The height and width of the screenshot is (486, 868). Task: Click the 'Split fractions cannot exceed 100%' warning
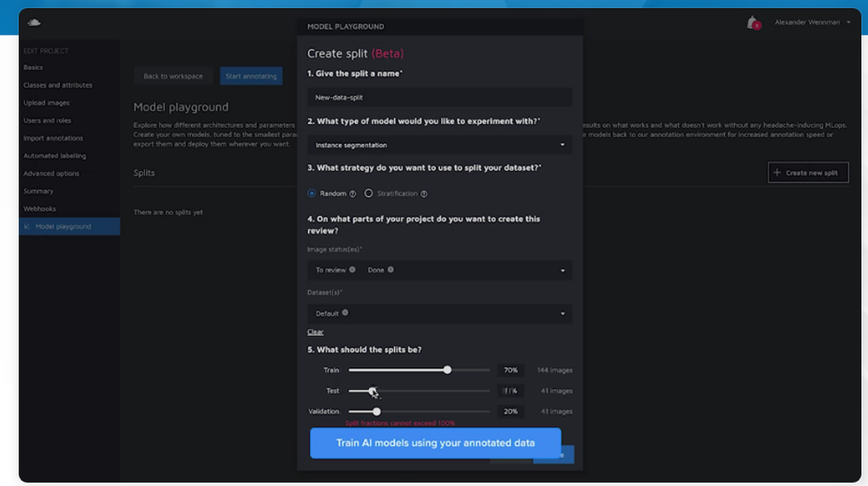point(399,424)
